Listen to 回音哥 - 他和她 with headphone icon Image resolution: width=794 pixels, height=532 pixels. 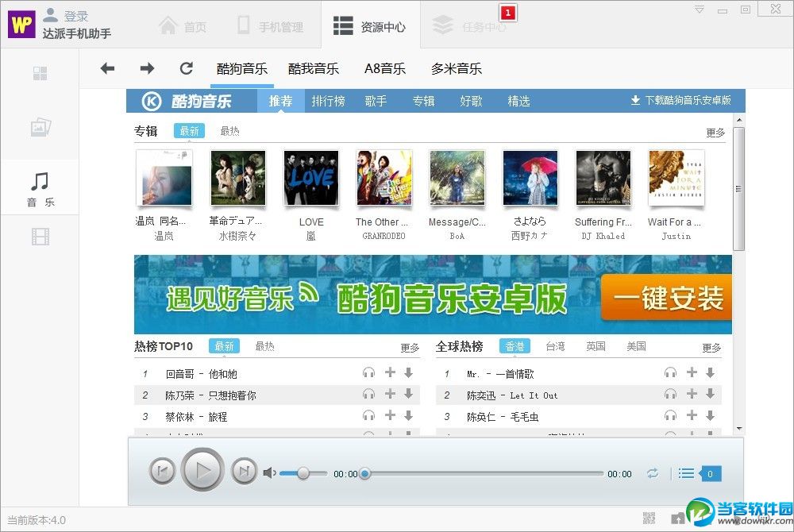click(368, 373)
